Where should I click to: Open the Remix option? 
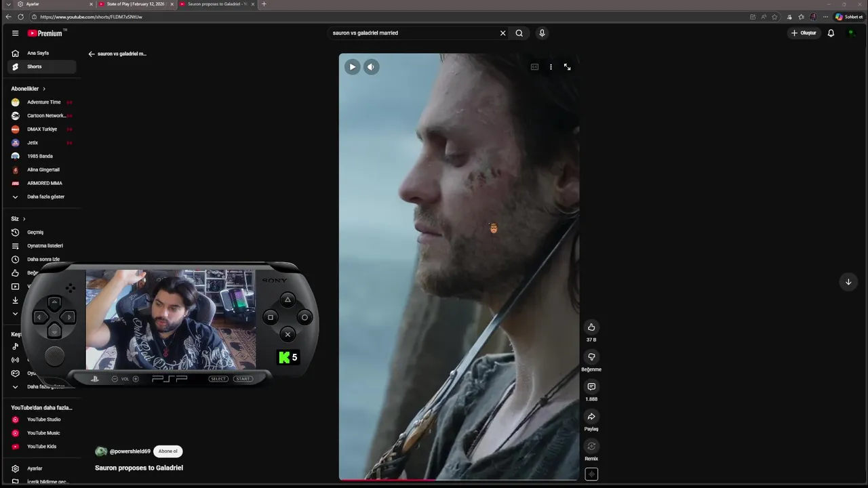[591, 447]
